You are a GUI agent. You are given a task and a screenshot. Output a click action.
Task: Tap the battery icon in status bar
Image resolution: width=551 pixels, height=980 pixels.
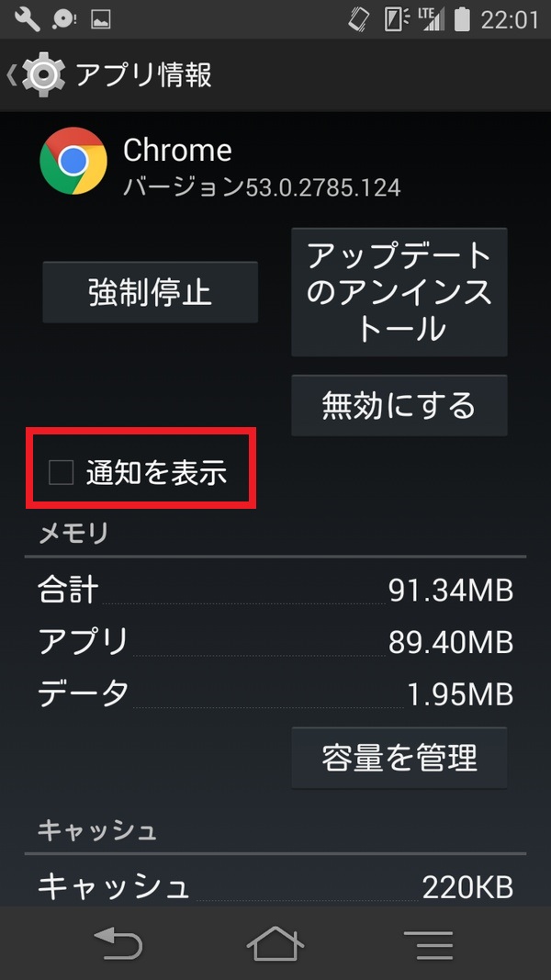coord(462,19)
